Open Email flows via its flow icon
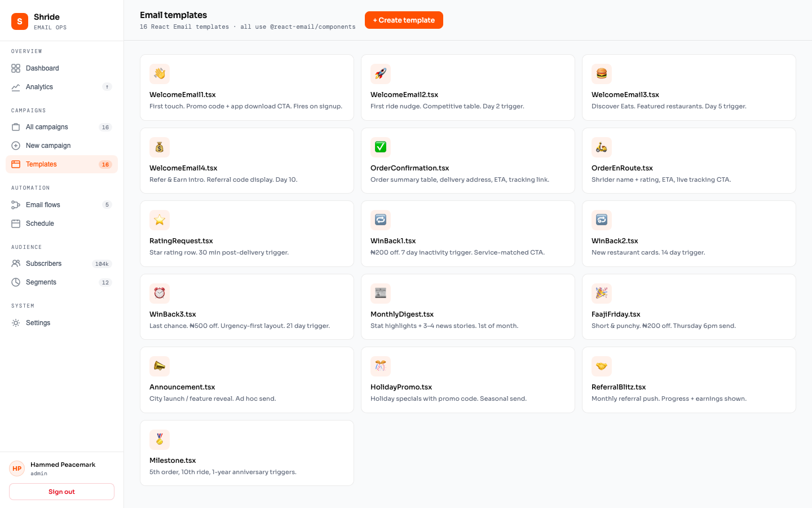812x508 pixels. [x=16, y=204]
